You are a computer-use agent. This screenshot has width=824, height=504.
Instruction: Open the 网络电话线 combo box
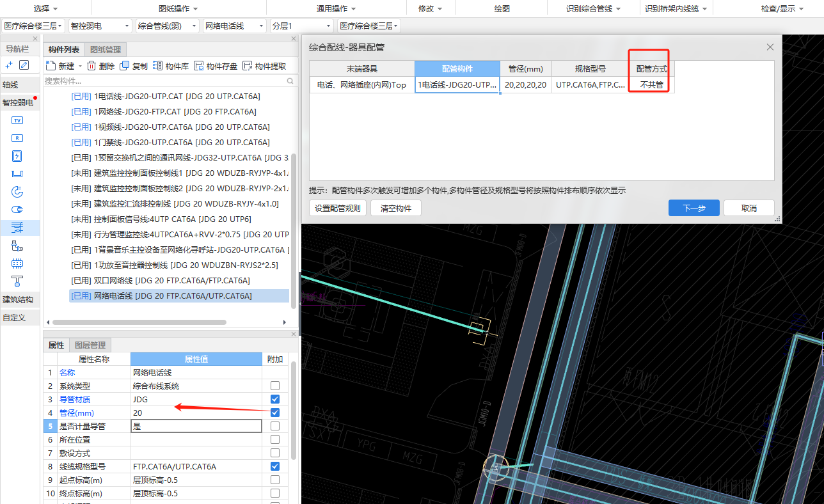235,26
